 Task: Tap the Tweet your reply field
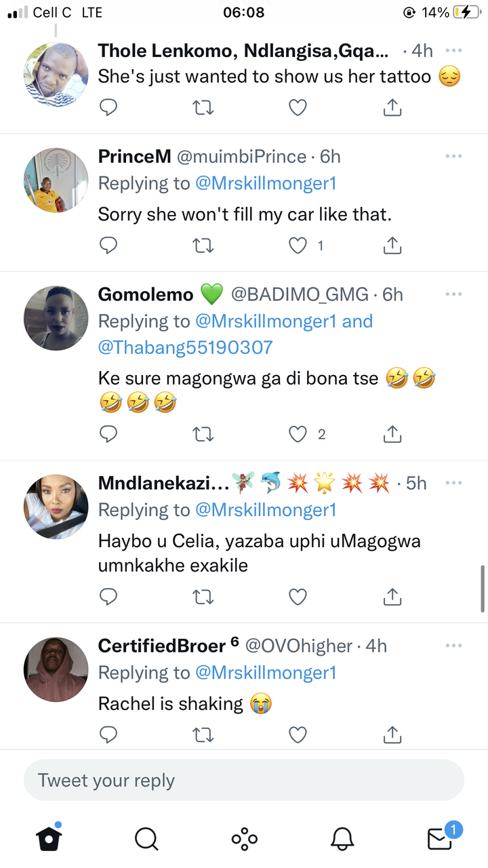(x=244, y=781)
